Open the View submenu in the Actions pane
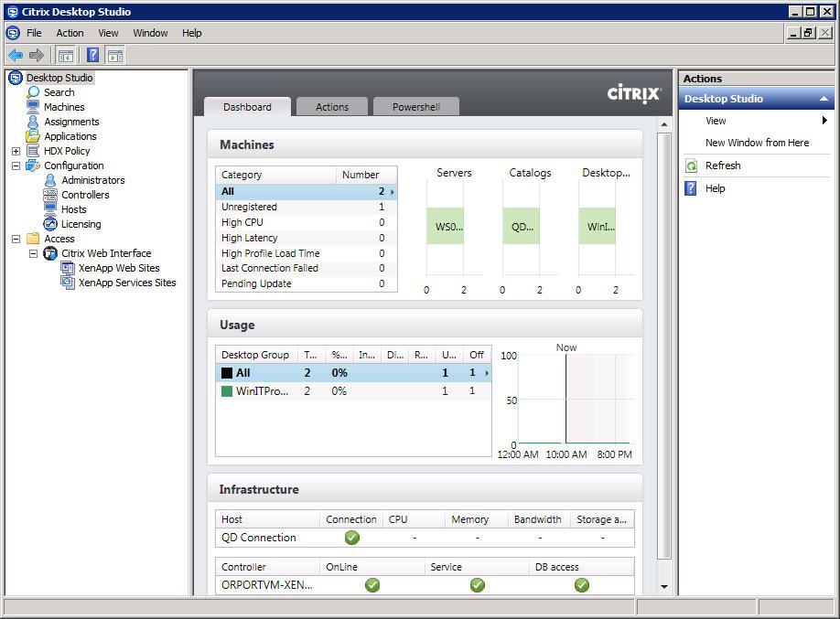The height and width of the screenshot is (619, 840). [716, 120]
